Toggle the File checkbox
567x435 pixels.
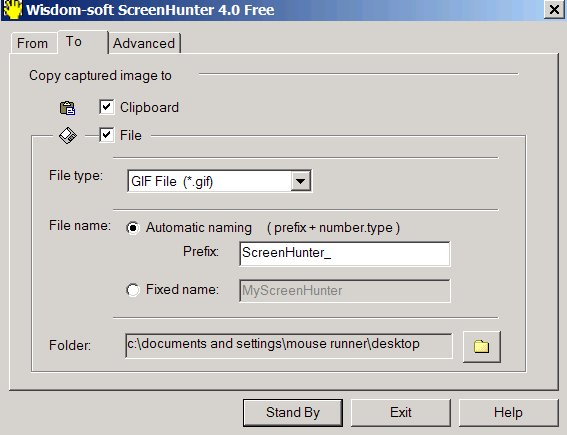pos(107,135)
